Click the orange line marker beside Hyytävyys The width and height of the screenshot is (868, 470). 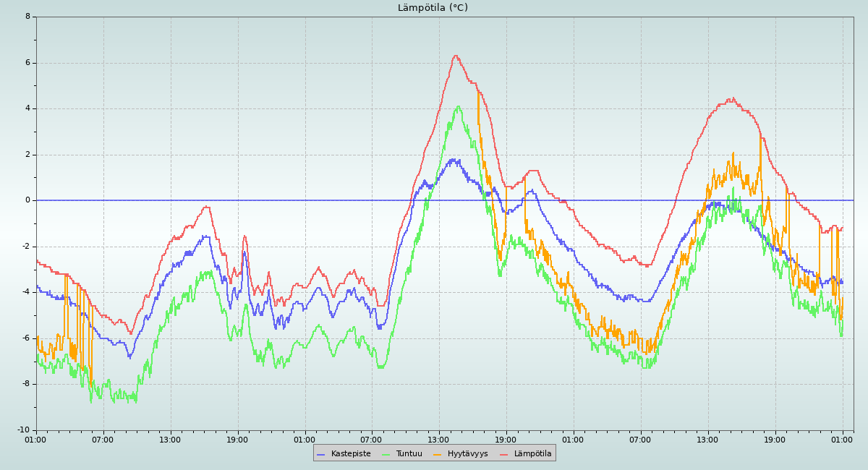point(438,454)
